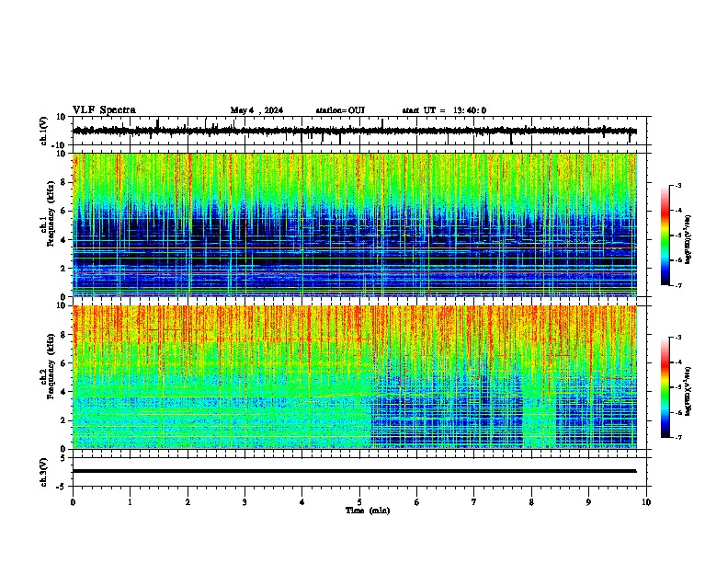Select the "start UT = 13:40:0" header text
The image size is (728, 563).
pos(444,110)
